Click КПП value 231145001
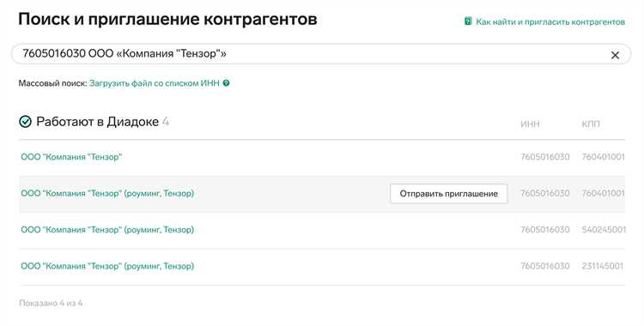 coord(603,266)
